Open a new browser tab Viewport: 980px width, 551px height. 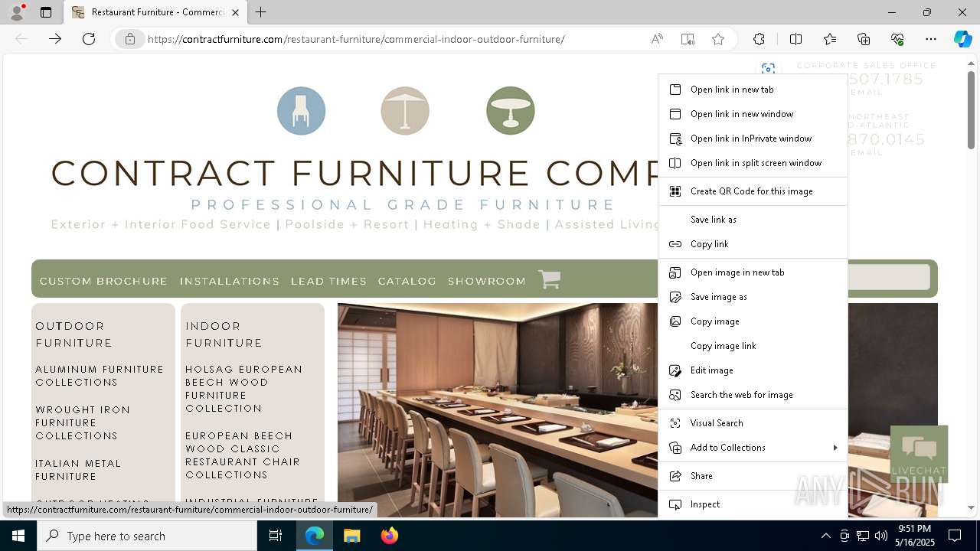click(x=261, y=12)
